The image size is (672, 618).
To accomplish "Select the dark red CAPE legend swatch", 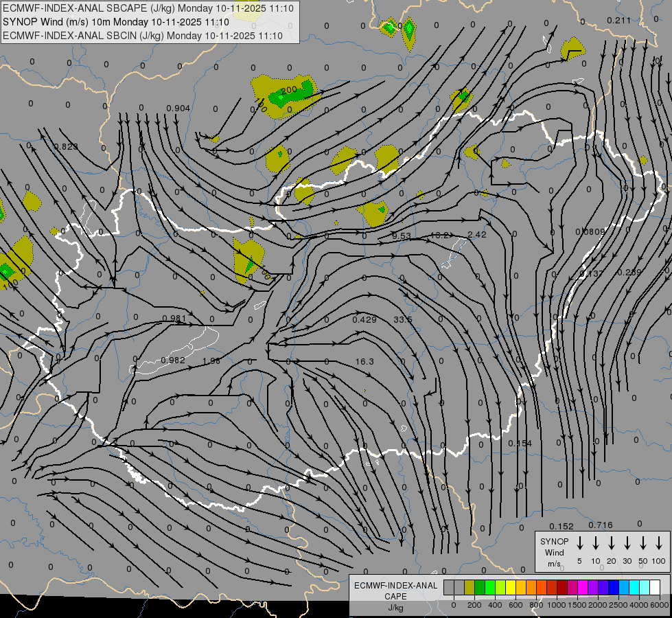I will 562,587.
